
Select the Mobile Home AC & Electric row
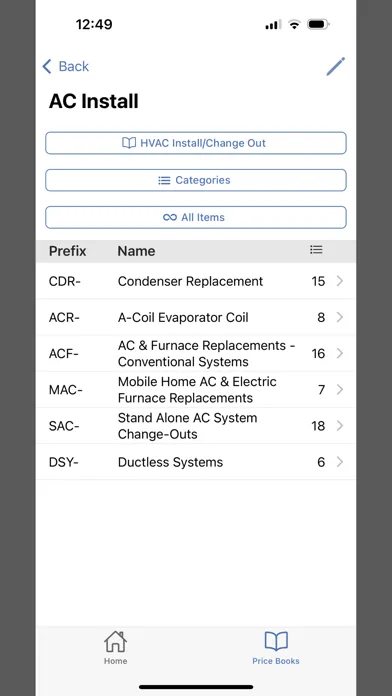[196, 390]
